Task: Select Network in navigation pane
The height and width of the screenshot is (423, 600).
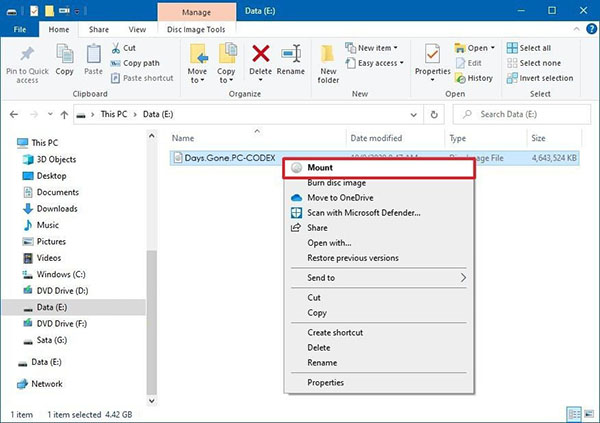Action: [x=47, y=384]
